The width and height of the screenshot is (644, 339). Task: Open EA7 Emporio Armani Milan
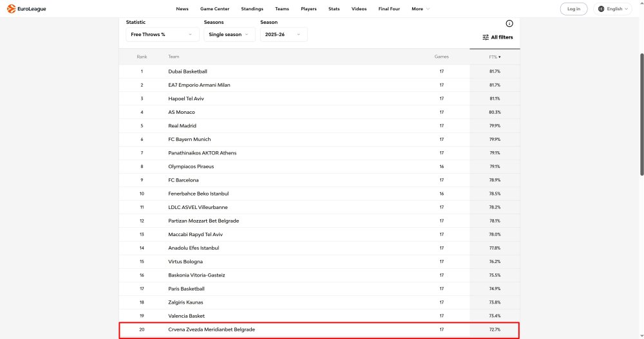click(199, 85)
